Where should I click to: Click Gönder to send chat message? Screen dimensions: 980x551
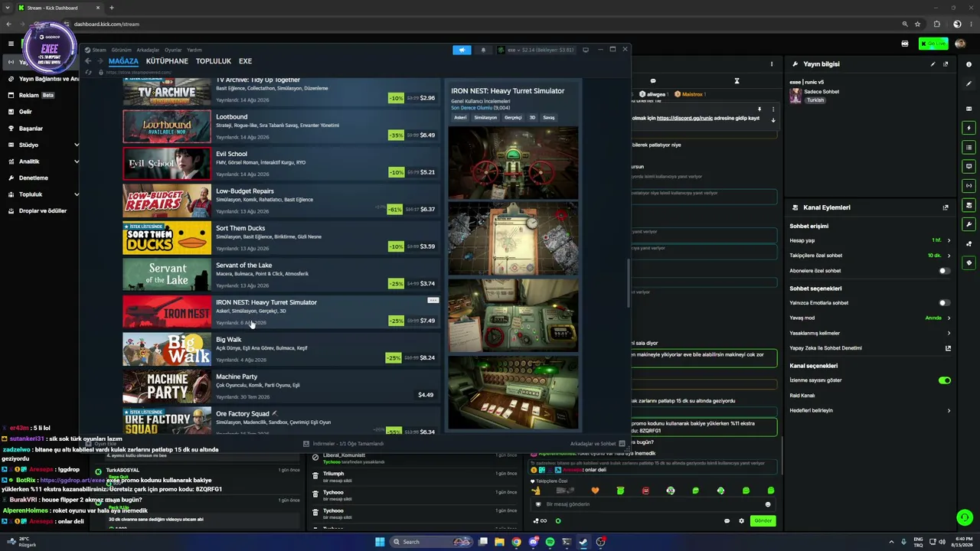click(763, 521)
